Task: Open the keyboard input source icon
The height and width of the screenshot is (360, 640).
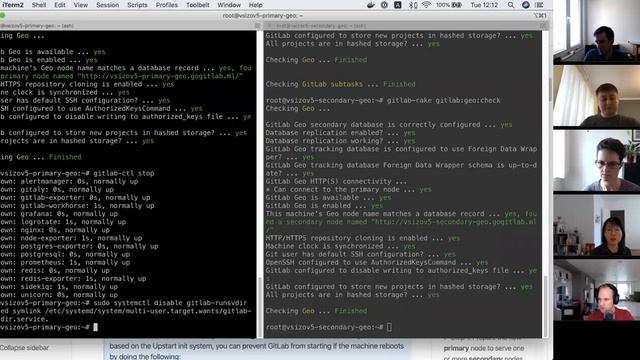Action: click(398, 5)
